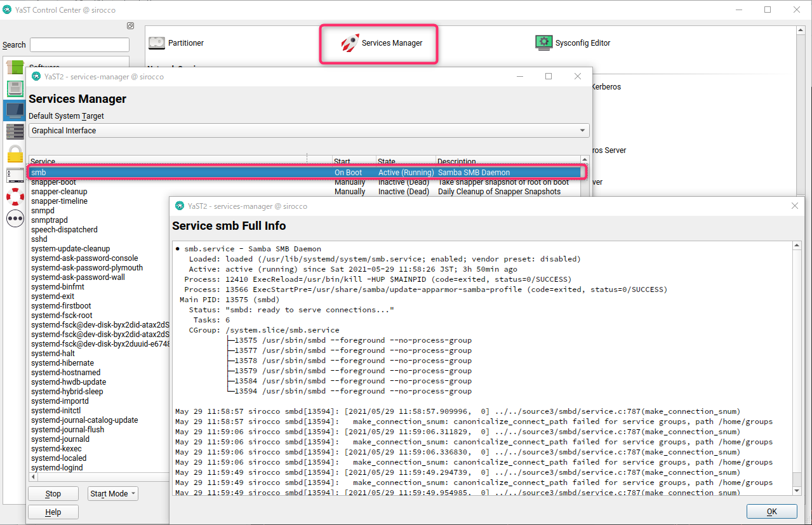This screenshot has width=812, height=525.
Task: Select the systemd-localed service
Action: pyautogui.click(x=58, y=458)
